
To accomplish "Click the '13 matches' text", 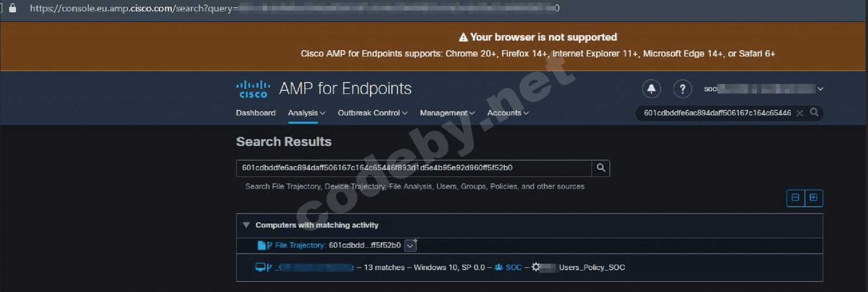I will point(384,267).
